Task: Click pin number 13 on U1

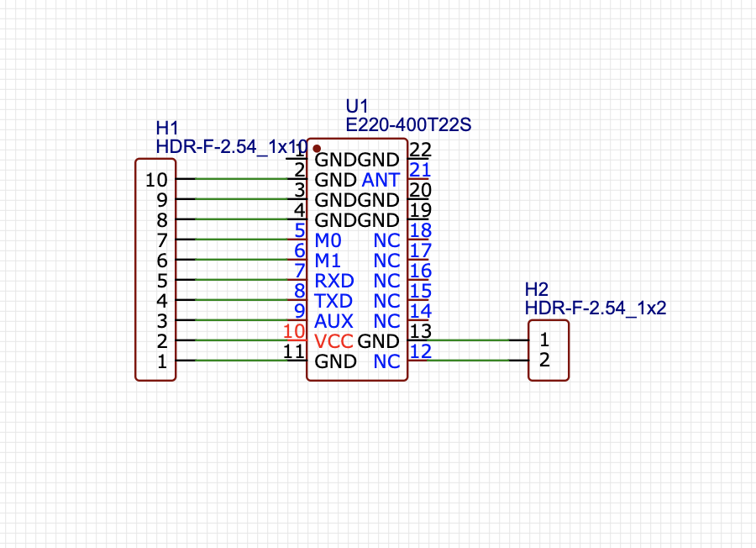Action: (x=421, y=331)
